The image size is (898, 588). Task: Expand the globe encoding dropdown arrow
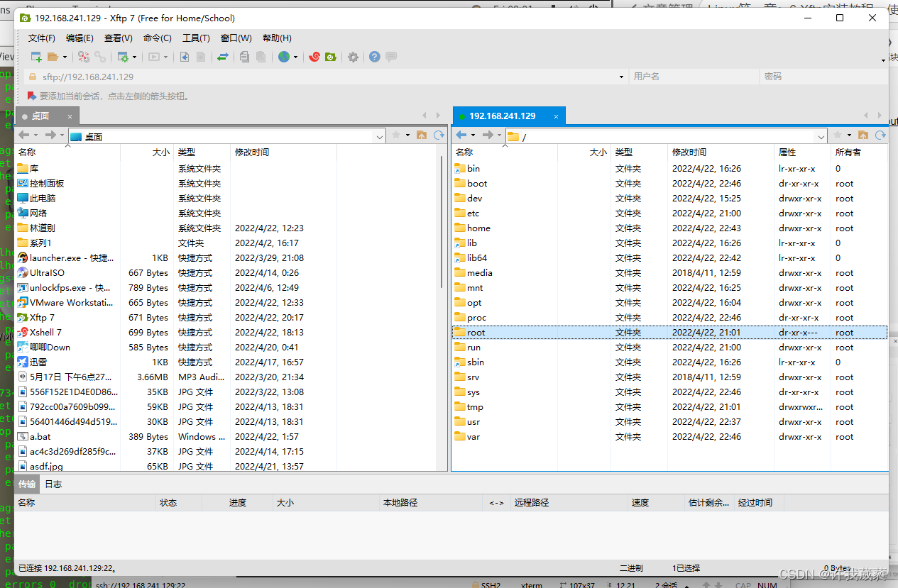coord(295,57)
